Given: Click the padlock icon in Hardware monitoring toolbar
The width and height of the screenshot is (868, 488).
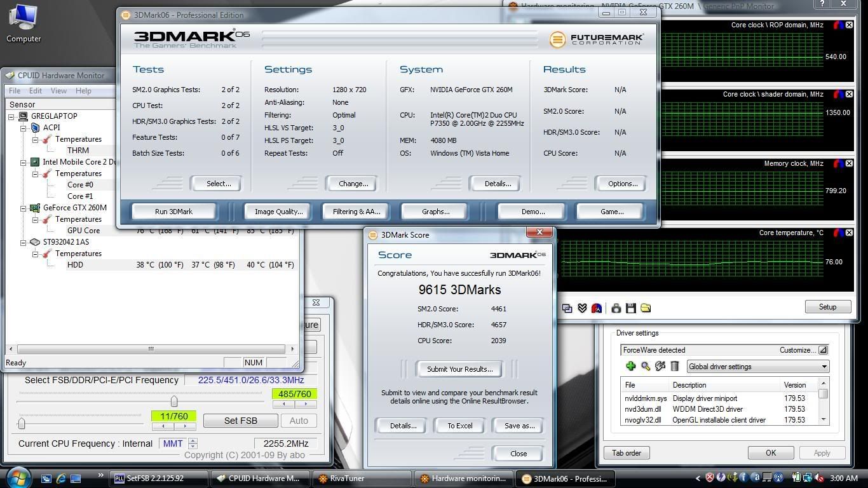Looking at the screenshot, I should (x=616, y=308).
